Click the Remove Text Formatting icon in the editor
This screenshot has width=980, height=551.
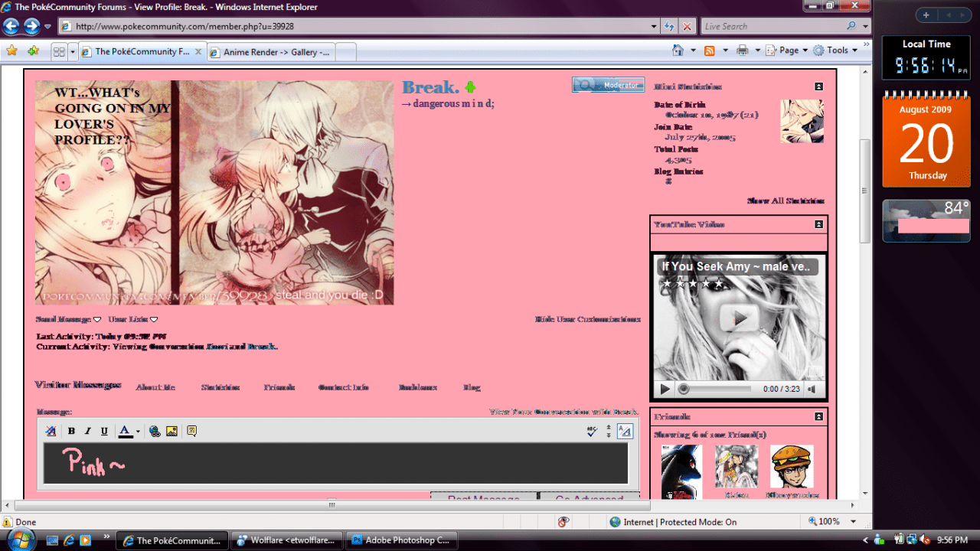[51, 431]
